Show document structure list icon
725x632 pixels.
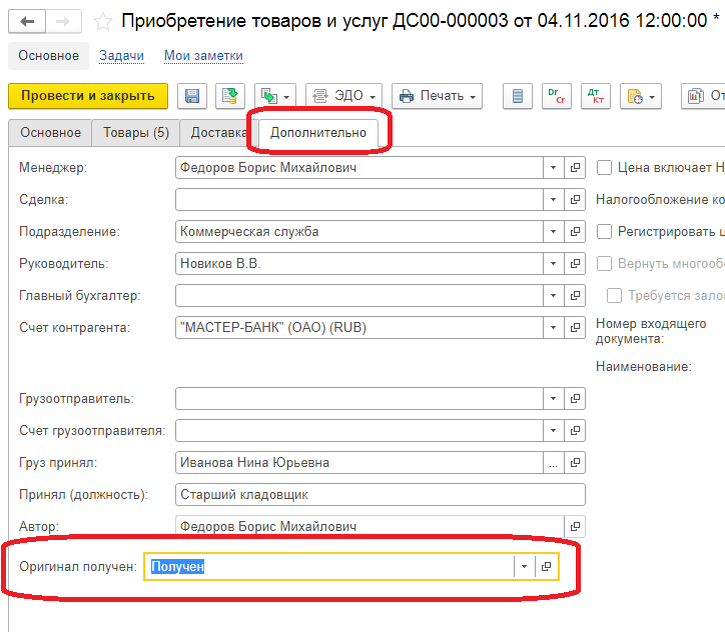click(518, 96)
